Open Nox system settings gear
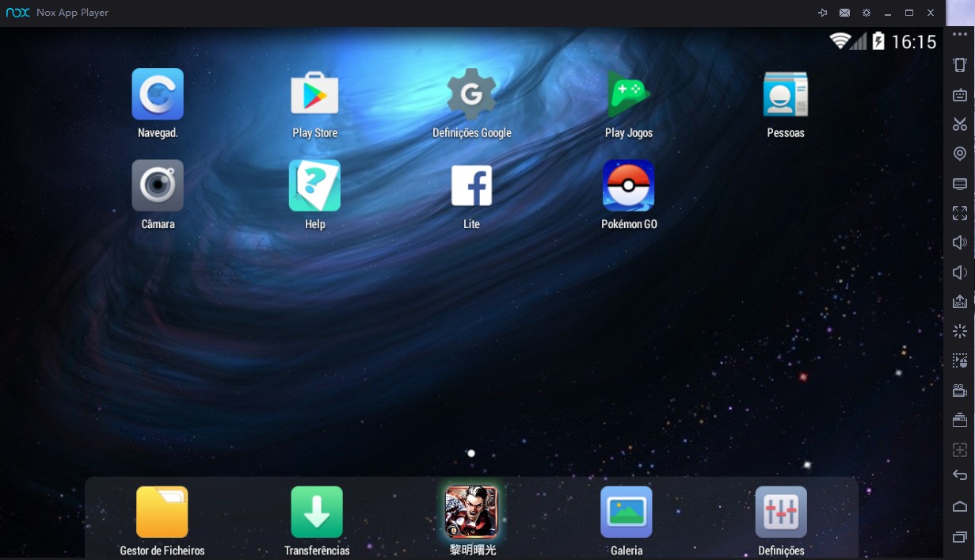Screen dimensions: 975x560 [x=866, y=13]
